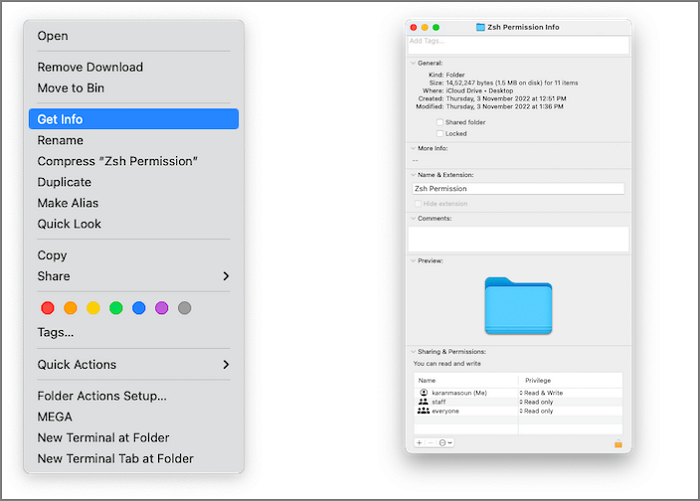The height and width of the screenshot is (501, 700).
Task: Tick the Locked checkbox
Action: coord(439,133)
